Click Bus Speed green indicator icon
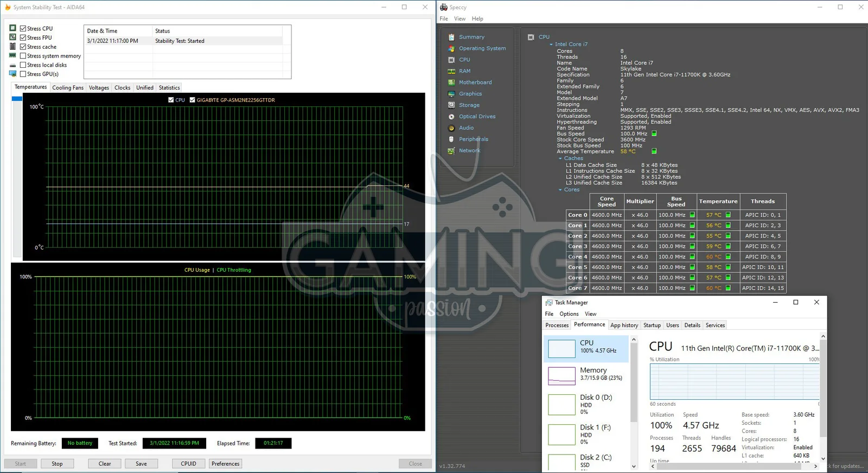This screenshot has height=473, width=868. 654,133
